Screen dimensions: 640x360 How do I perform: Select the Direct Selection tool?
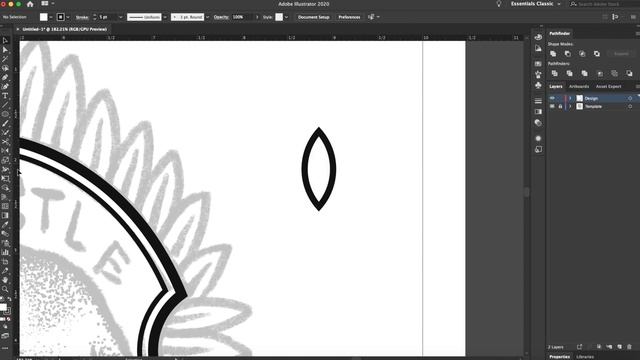[5, 50]
